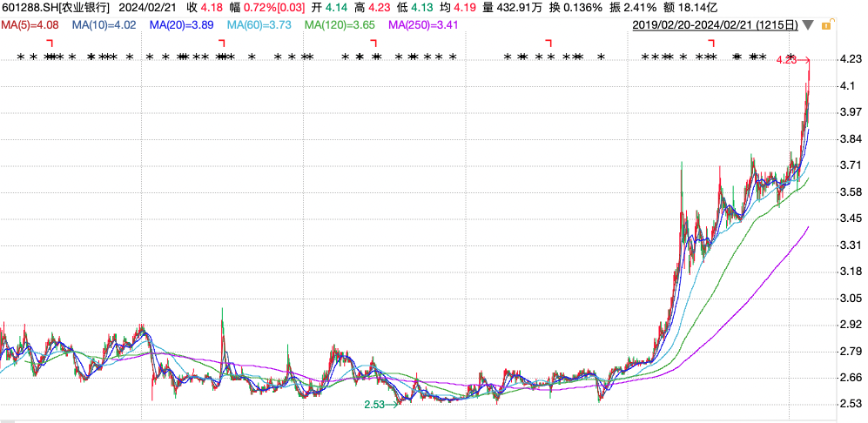The width and height of the screenshot is (868, 423).
Task: Click the 3.05 price axis label
Action: click(851, 298)
